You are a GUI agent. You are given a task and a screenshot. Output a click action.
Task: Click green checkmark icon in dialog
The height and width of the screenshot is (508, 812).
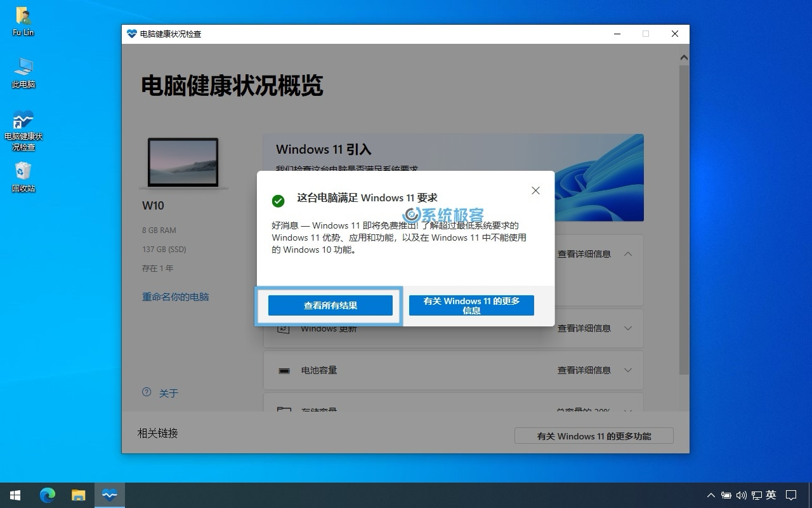tap(278, 201)
